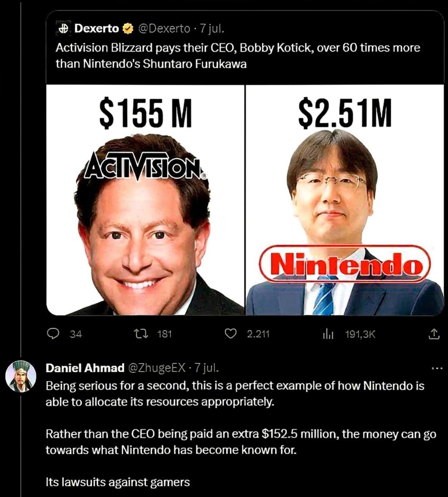Viewport: 448px width, 497px height.
Task: Open the @Dexerto handle link
Action: point(164,29)
